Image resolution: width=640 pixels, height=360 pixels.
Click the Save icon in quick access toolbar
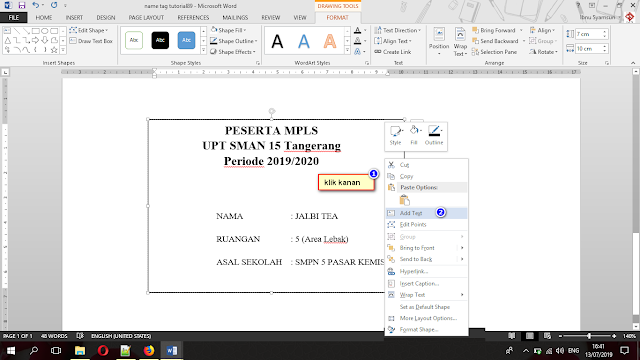[x=22, y=5]
